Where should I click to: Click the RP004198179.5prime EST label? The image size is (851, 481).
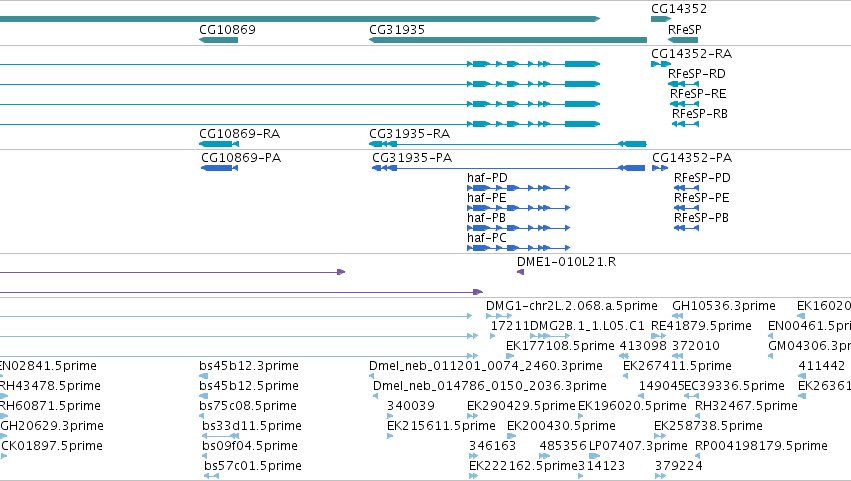[x=761, y=447]
